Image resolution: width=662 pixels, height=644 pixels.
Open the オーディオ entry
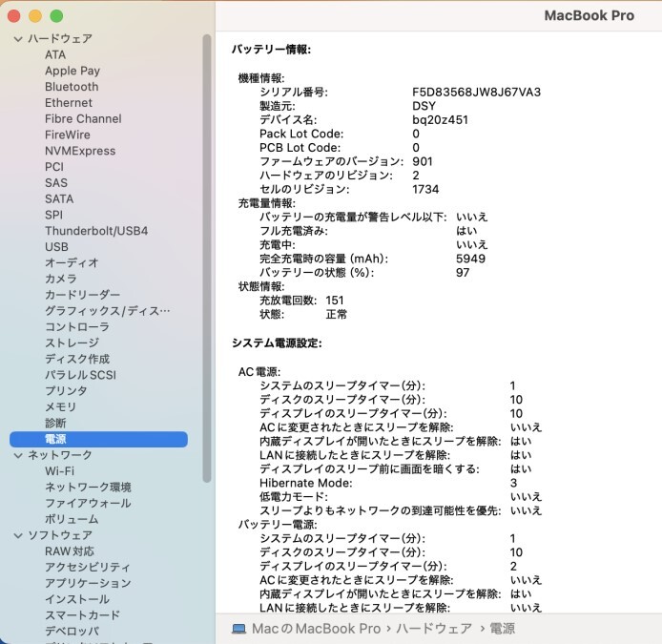point(72,263)
